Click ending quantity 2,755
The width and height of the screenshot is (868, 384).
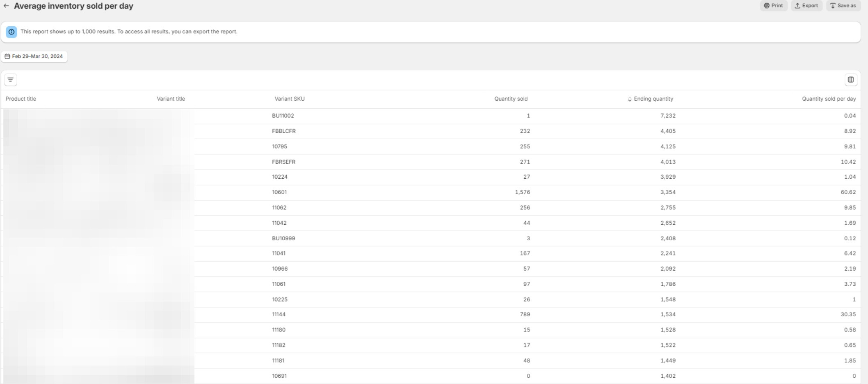(668, 208)
